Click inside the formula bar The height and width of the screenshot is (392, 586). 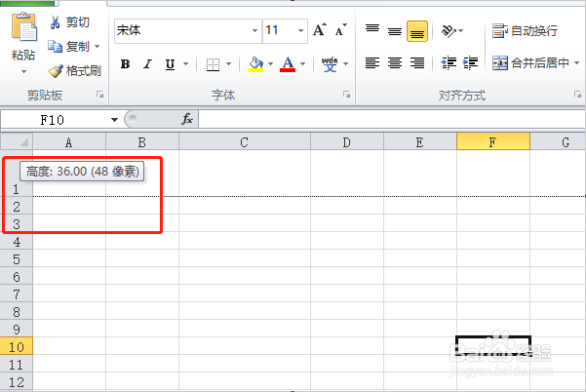[x=392, y=120]
